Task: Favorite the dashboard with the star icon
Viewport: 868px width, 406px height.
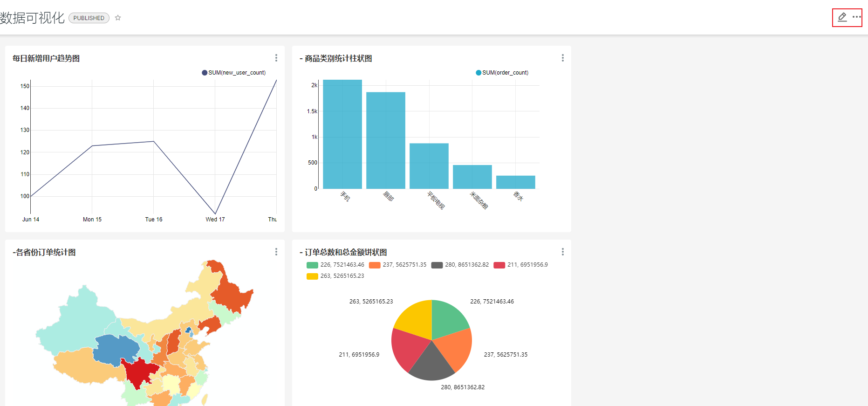Action: coord(118,18)
